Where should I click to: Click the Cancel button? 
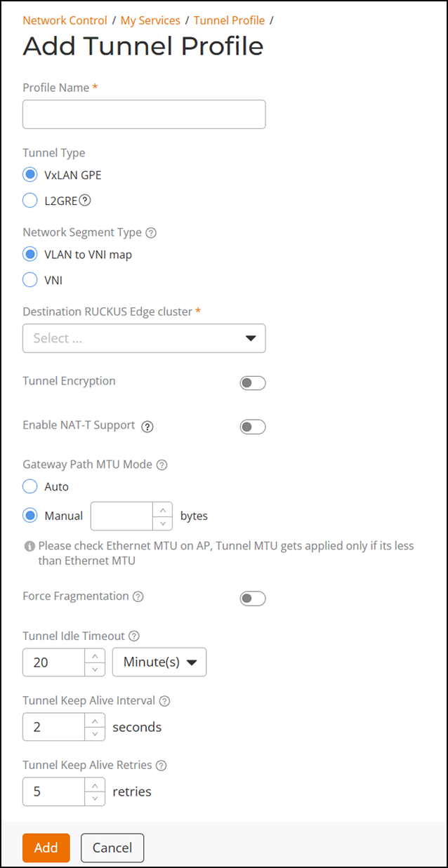click(112, 848)
